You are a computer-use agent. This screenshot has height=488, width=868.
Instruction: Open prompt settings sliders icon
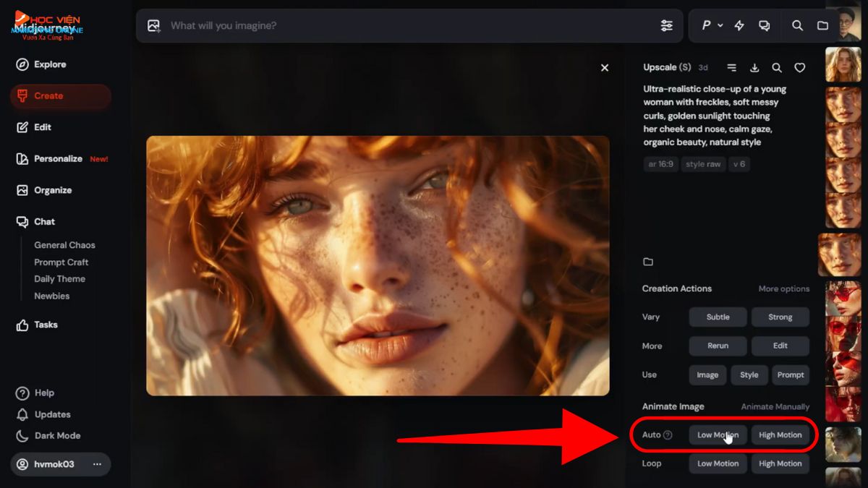point(666,26)
